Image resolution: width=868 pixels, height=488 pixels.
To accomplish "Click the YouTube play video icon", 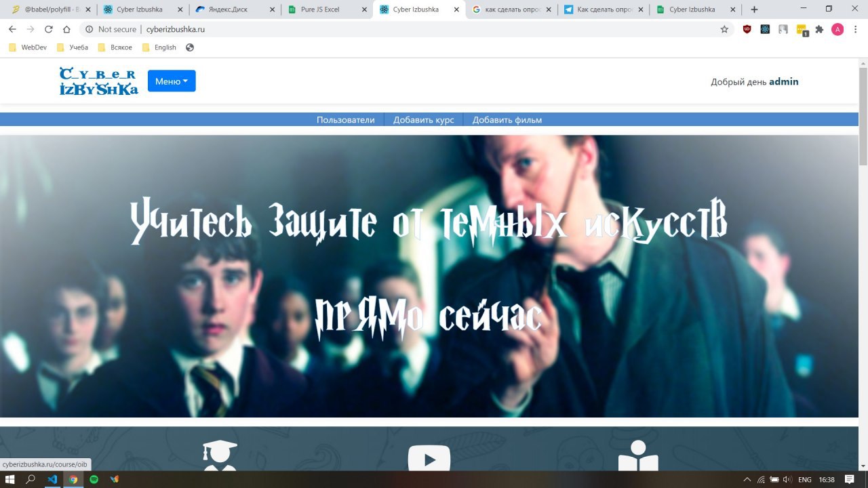I will click(x=429, y=457).
